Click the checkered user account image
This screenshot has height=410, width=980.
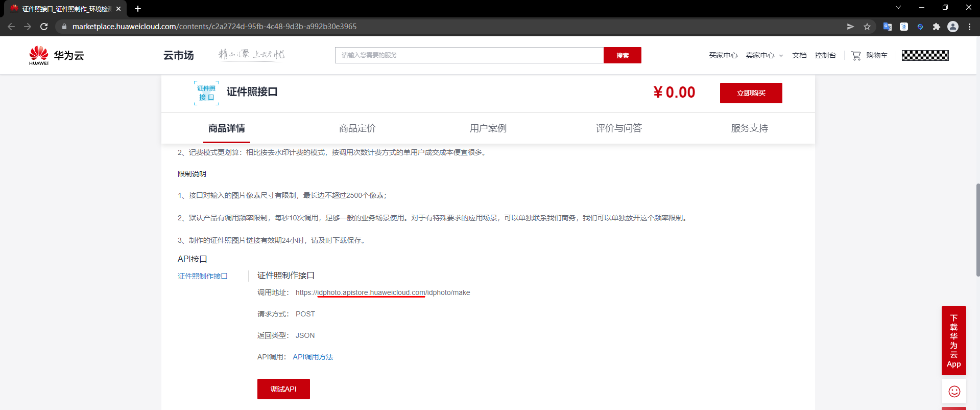tap(925, 55)
